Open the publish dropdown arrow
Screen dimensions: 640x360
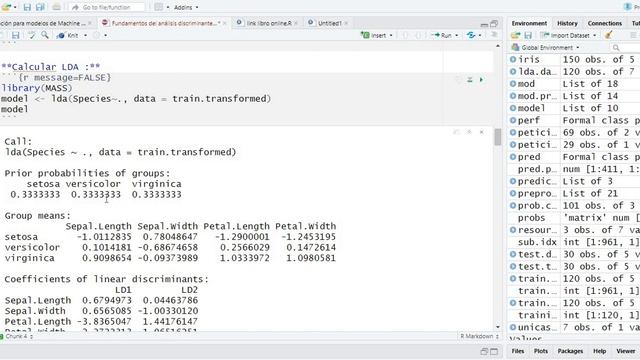tap(480, 36)
